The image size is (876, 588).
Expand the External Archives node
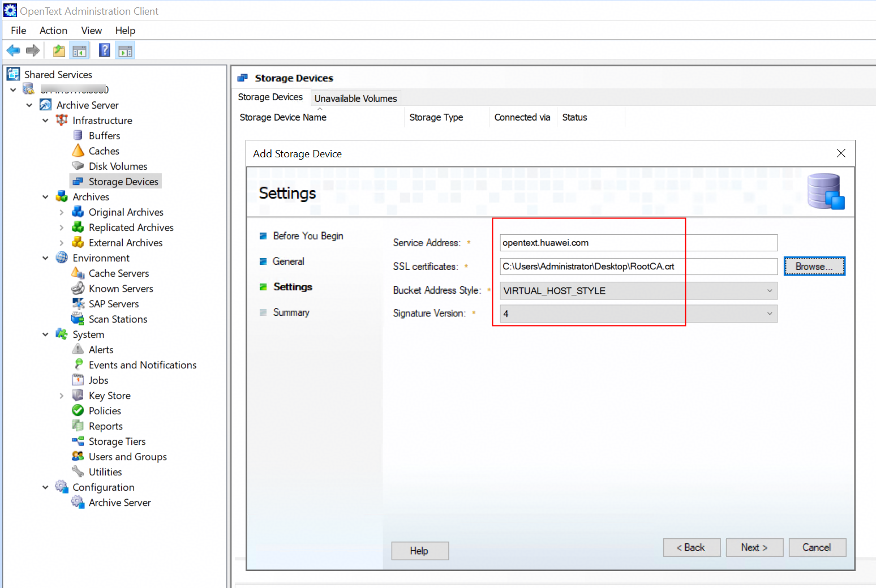coord(62,243)
